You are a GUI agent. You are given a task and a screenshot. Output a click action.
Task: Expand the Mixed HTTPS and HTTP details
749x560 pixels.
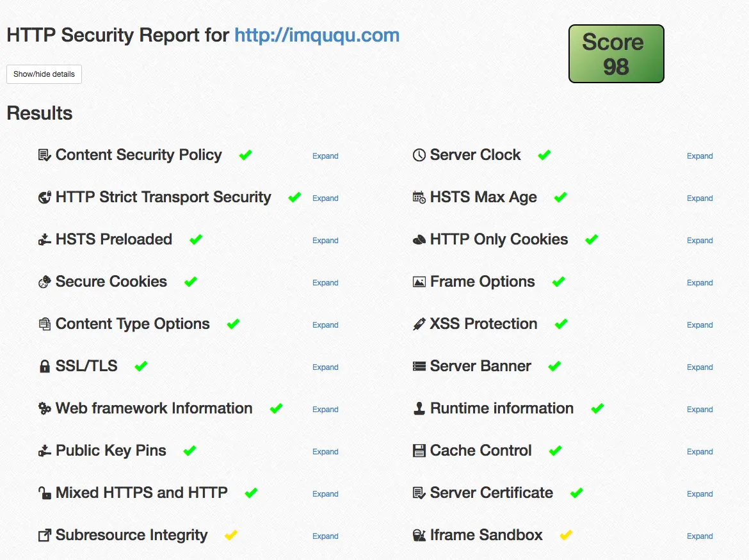pos(325,493)
